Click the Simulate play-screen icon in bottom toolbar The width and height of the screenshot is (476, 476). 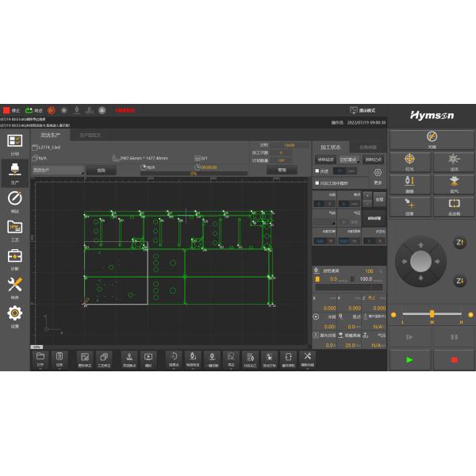tap(148, 359)
